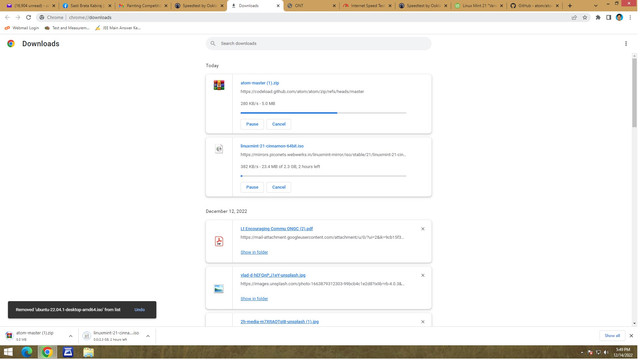Show hidden icons arrow in system tray

582,352
